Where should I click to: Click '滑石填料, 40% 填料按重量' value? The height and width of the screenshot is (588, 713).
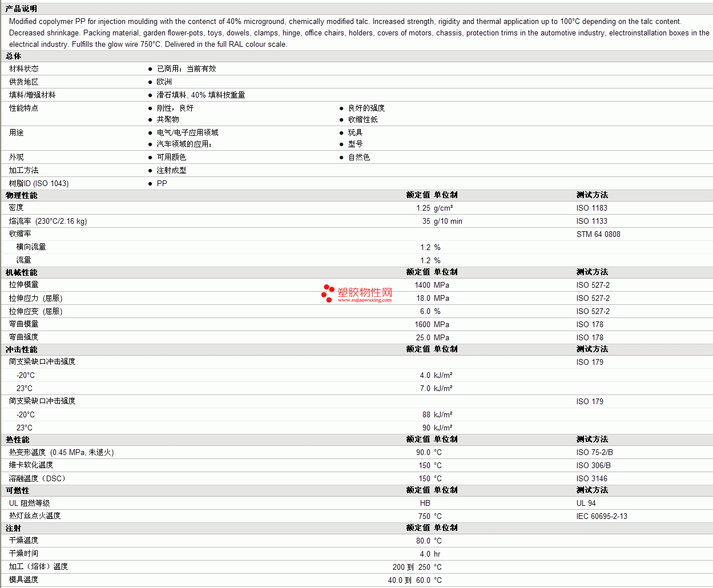tap(201, 95)
